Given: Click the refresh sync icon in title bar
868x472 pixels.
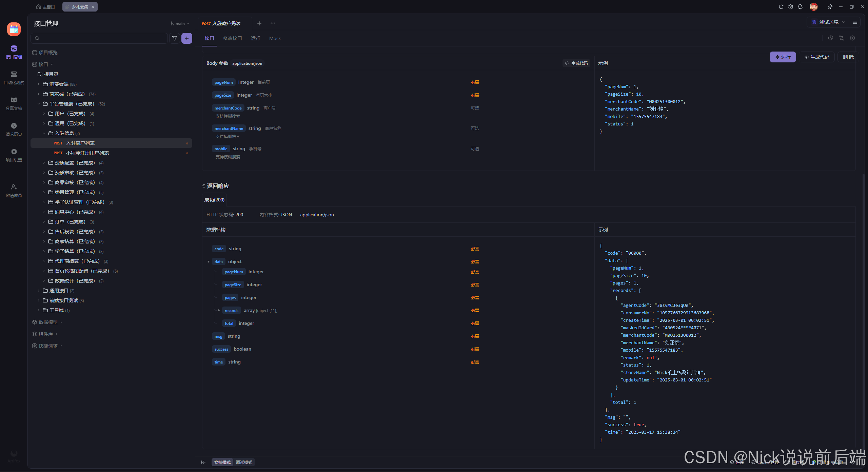Looking at the screenshot, I should point(781,7).
